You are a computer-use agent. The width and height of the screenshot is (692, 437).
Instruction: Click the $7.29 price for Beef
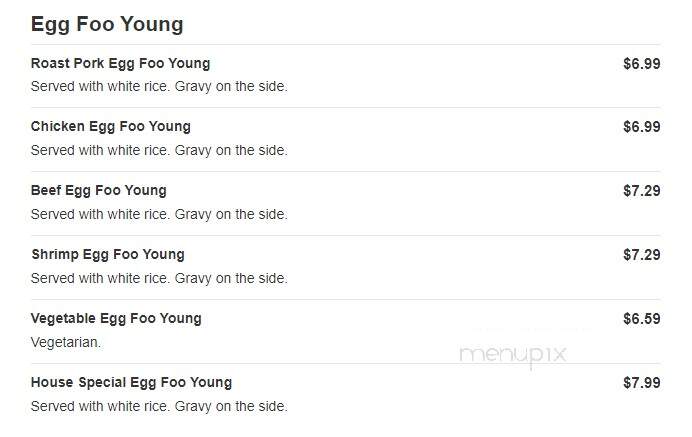(642, 191)
